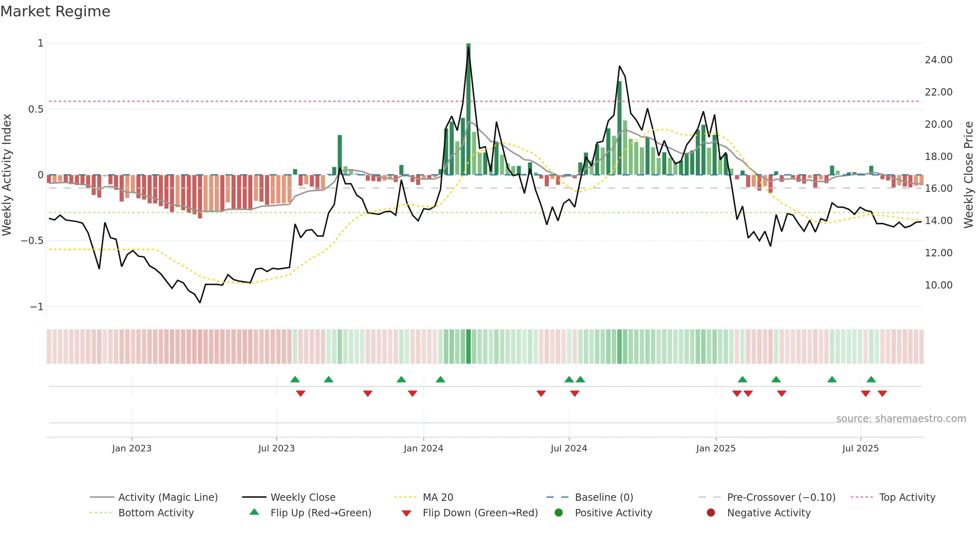Toggle the Activity (Magic Line) legend entry
The width and height of the screenshot is (980, 551).
coord(154,497)
